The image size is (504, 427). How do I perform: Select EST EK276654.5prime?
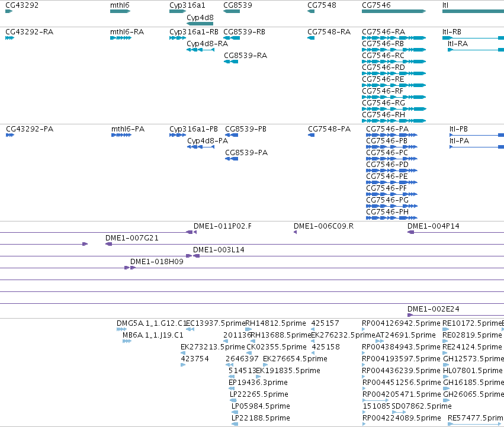265,365
